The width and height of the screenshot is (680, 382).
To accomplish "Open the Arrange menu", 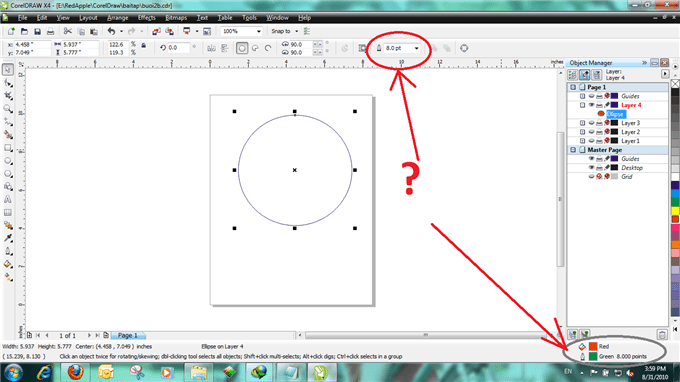I will tap(118, 18).
